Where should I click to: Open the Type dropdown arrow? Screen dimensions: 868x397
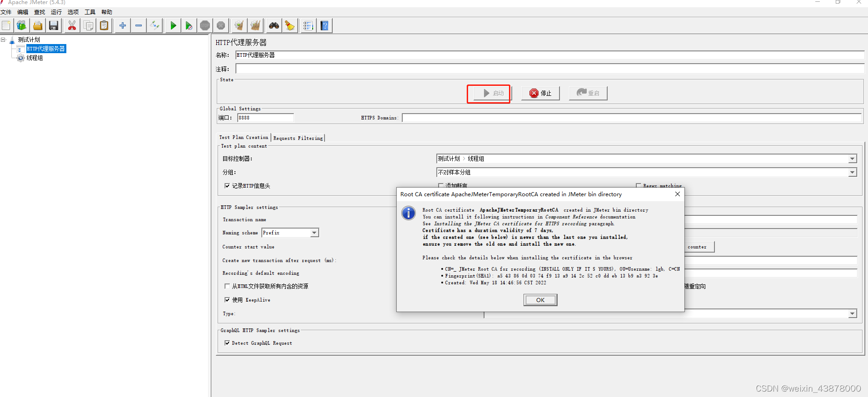(852, 314)
